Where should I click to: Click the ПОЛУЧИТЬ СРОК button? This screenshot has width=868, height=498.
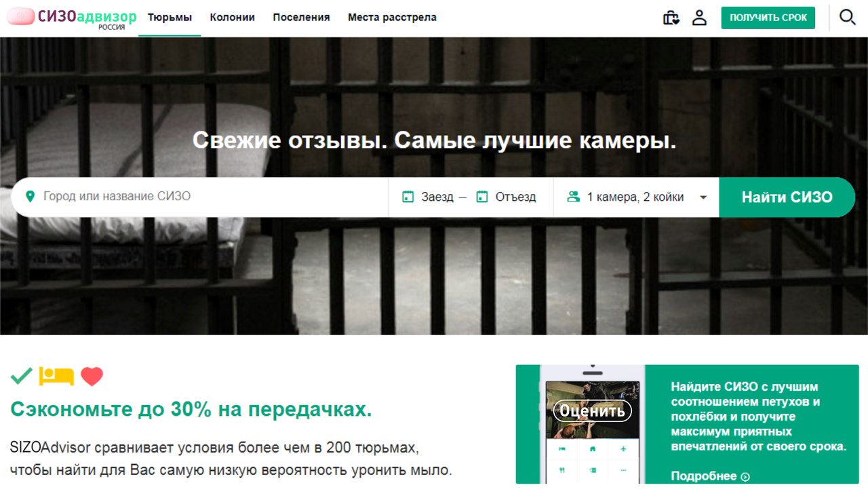pos(768,18)
